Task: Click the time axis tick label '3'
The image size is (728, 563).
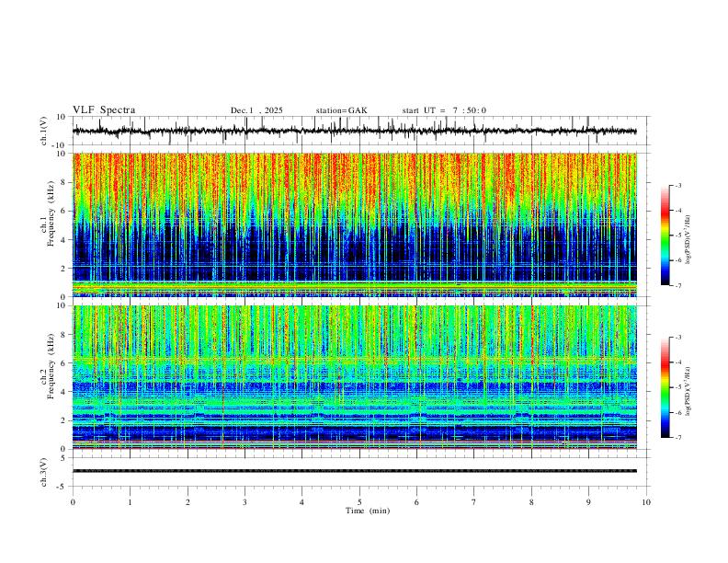Action: tap(245, 502)
